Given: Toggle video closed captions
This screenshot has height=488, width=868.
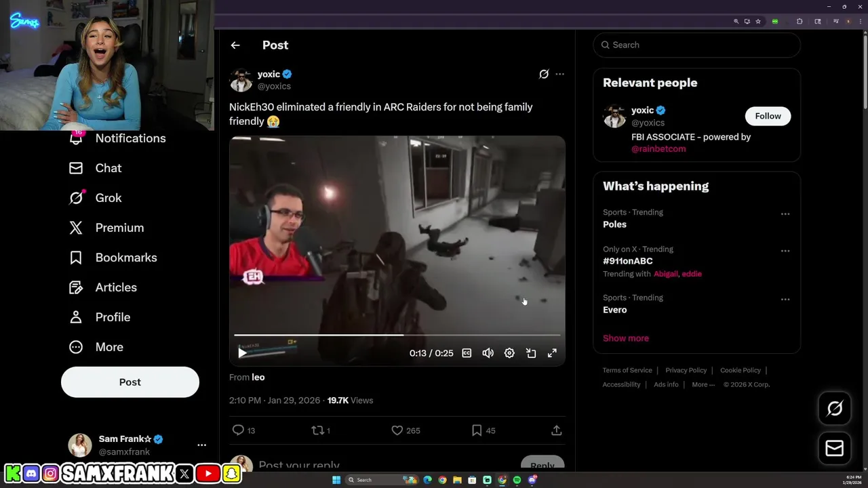Looking at the screenshot, I should pos(467,353).
